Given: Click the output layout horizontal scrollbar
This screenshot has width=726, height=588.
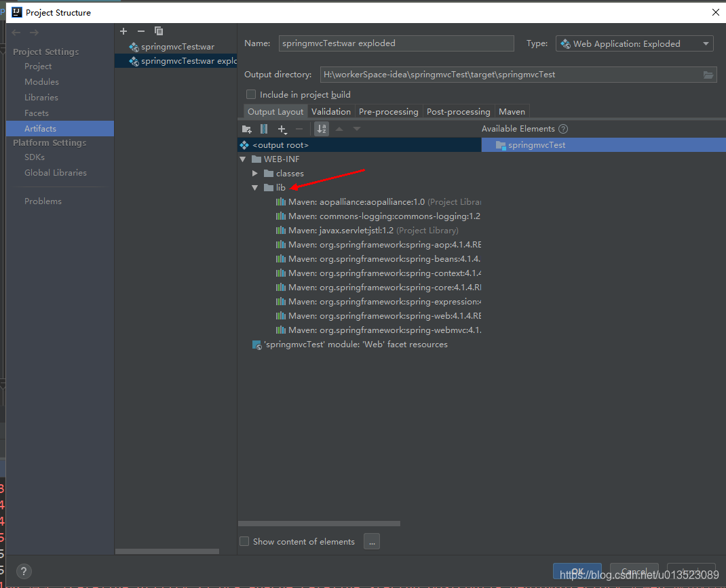Looking at the screenshot, I should click(x=319, y=524).
